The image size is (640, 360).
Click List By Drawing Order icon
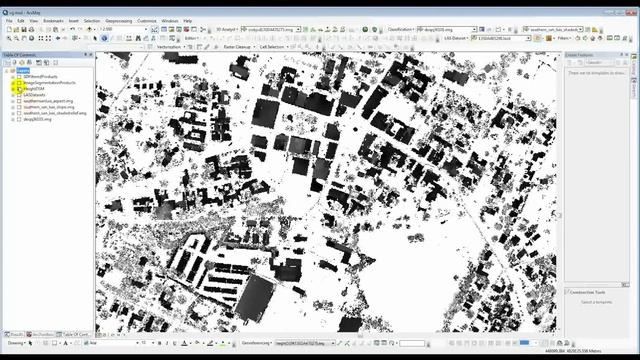point(7,62)
